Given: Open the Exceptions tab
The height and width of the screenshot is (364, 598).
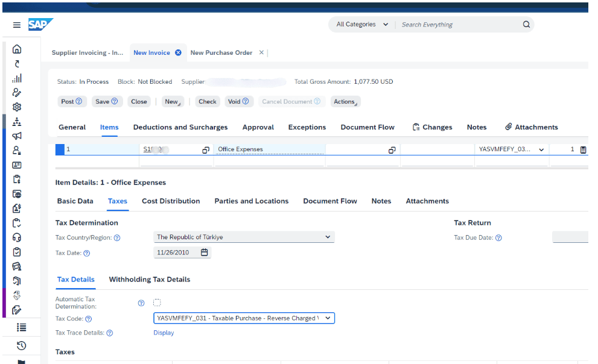Looking at the screenshot, I should pos(307,127).
